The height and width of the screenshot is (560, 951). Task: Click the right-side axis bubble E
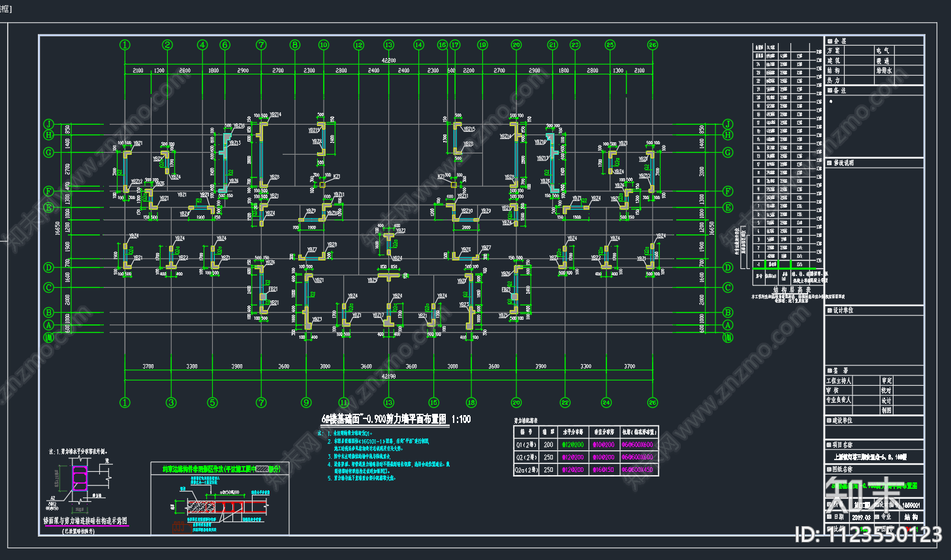(x=728, y=208)
